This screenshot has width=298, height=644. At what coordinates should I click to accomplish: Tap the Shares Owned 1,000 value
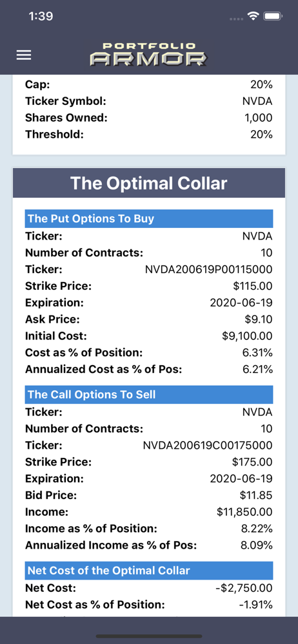pyautogui.click(x=259, y=118)
